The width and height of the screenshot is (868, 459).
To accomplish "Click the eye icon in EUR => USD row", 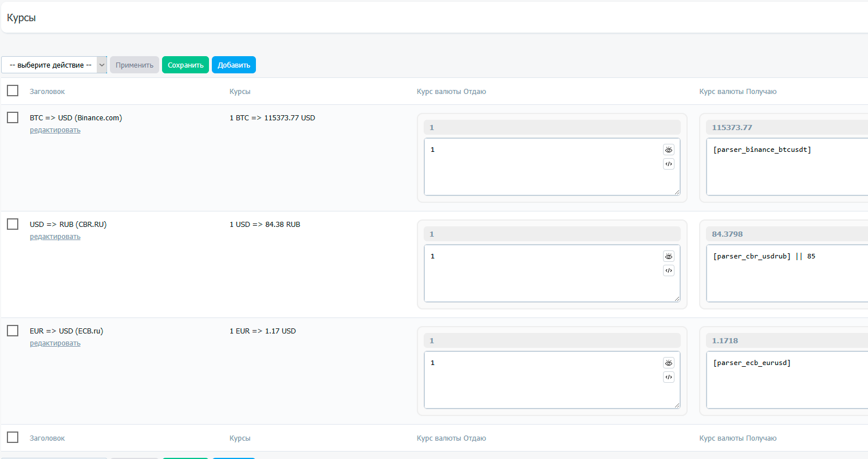I will coord(668,363).
